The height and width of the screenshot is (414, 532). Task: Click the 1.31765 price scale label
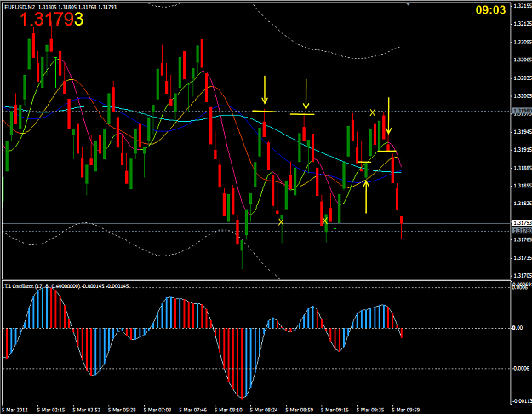[x=523, y=239]
